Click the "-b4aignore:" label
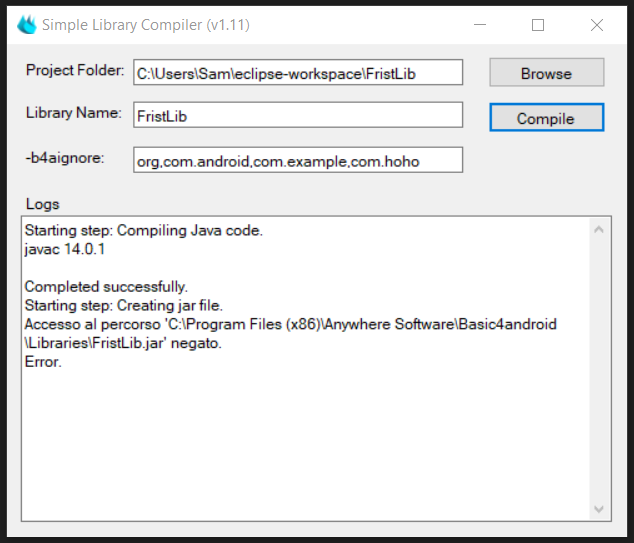This screenshot has width=634, height=543. (65, 158)
